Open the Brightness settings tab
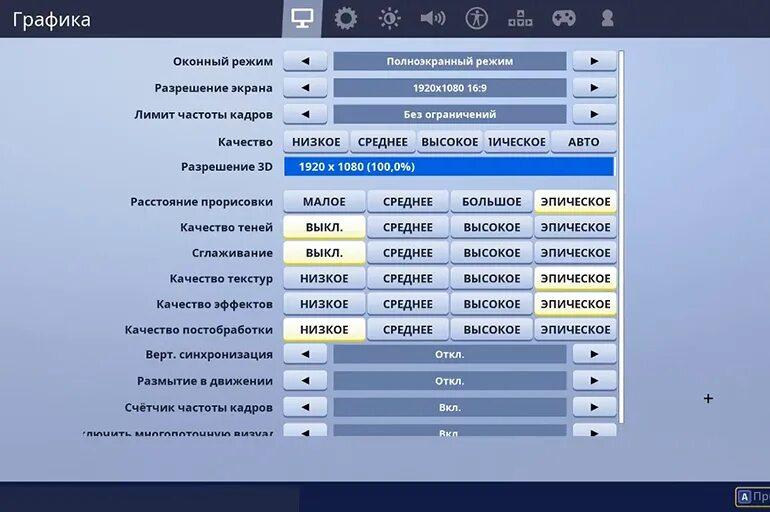The image size is (770, 512). pyautogui.click(x=389, y=19)
